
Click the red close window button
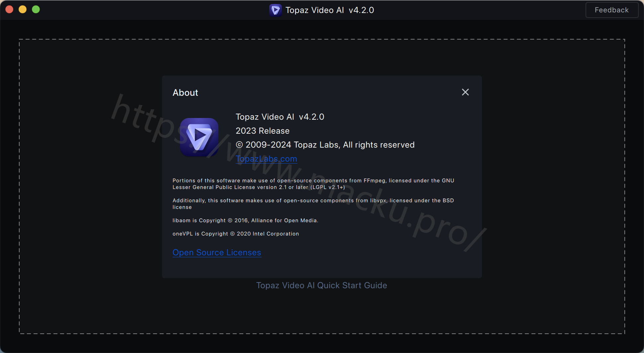coord(10,10)
